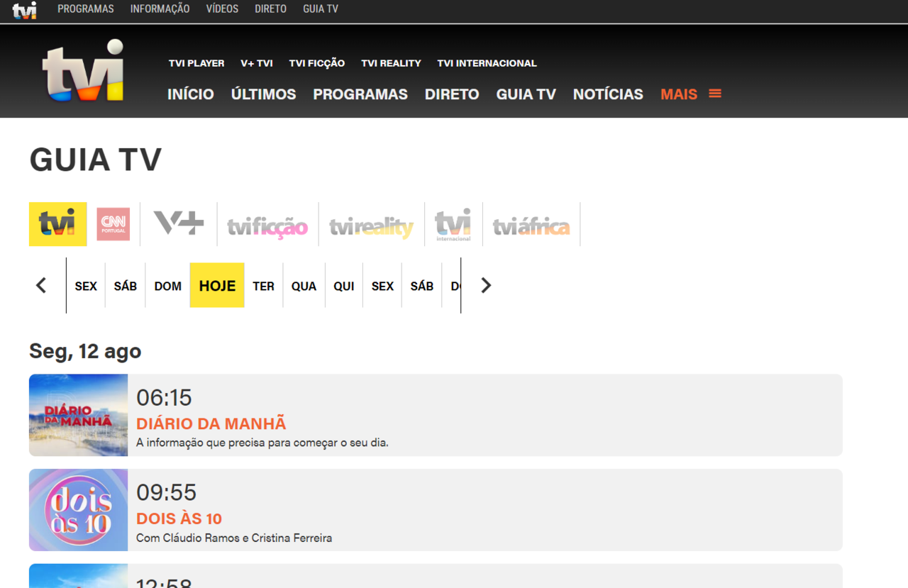The width and height of the screenshot is (908, 588).
Task: Go to previous days with left chevron
Action: point(41,285)
